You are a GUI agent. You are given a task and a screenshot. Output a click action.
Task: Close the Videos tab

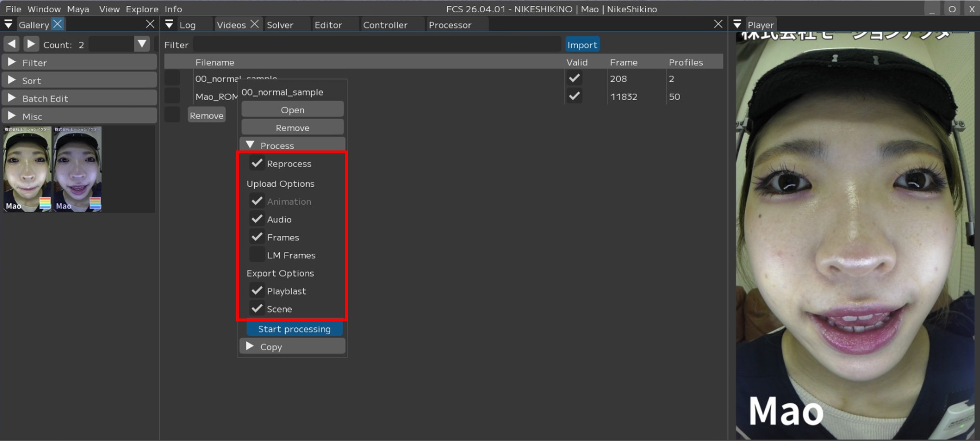coord(254,24)
